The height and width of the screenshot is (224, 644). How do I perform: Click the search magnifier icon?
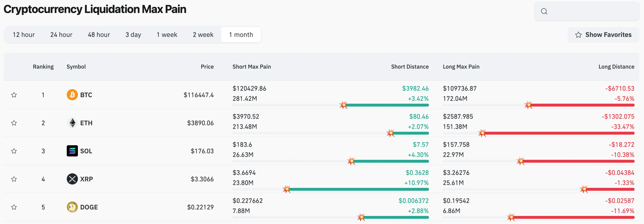point(544,11)
